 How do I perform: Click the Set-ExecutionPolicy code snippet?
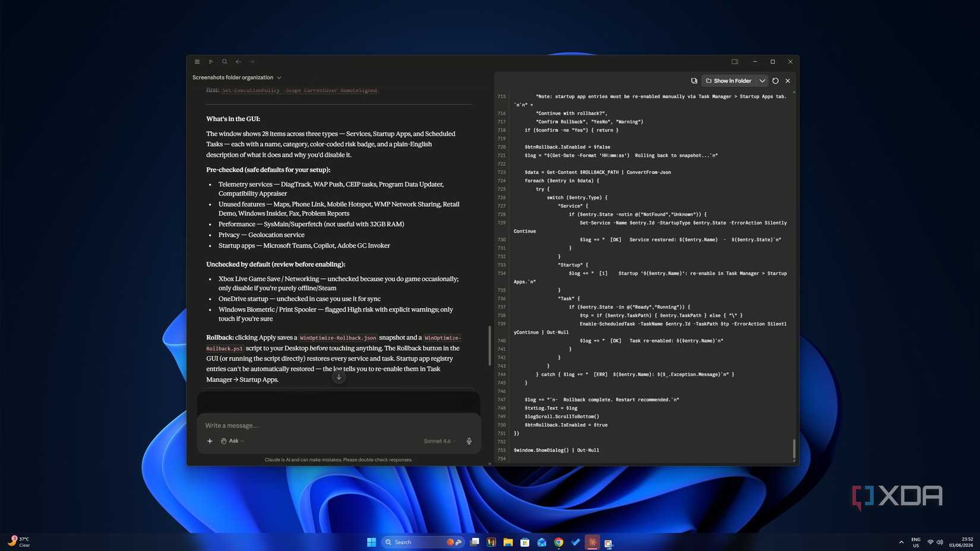click(299, 90)
